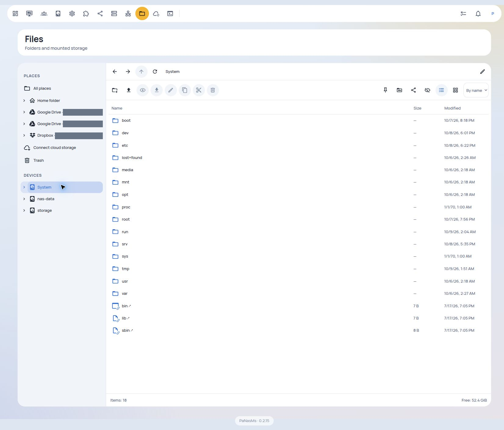Click the pin icon in file toolbar
504x430 pixels.
(x=385, y=90)
